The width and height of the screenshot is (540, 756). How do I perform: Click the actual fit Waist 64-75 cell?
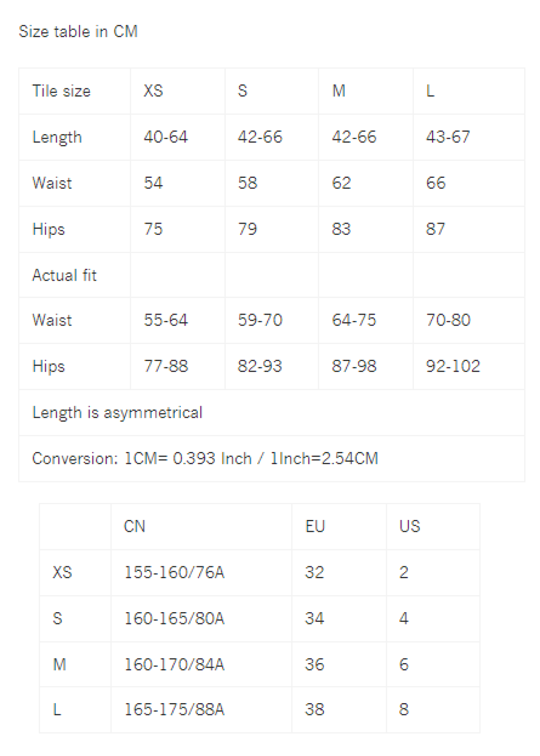tap(366, 320)
